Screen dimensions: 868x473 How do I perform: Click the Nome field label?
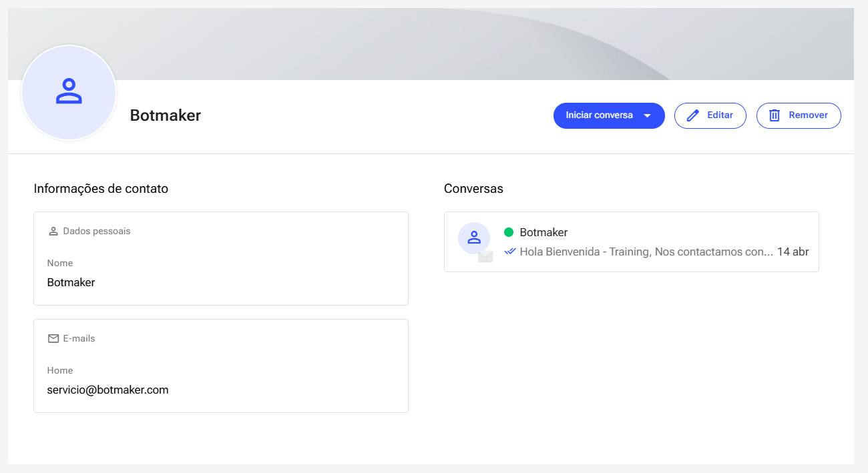point(60,263)
